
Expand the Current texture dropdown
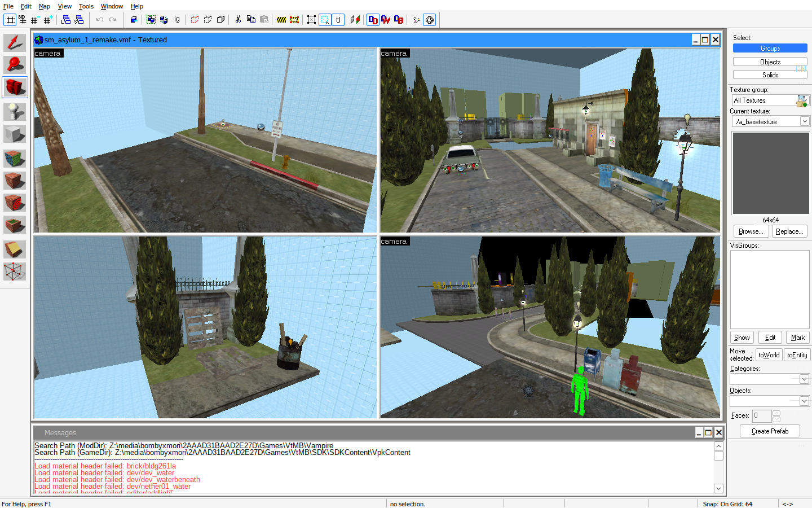[805, 121]
